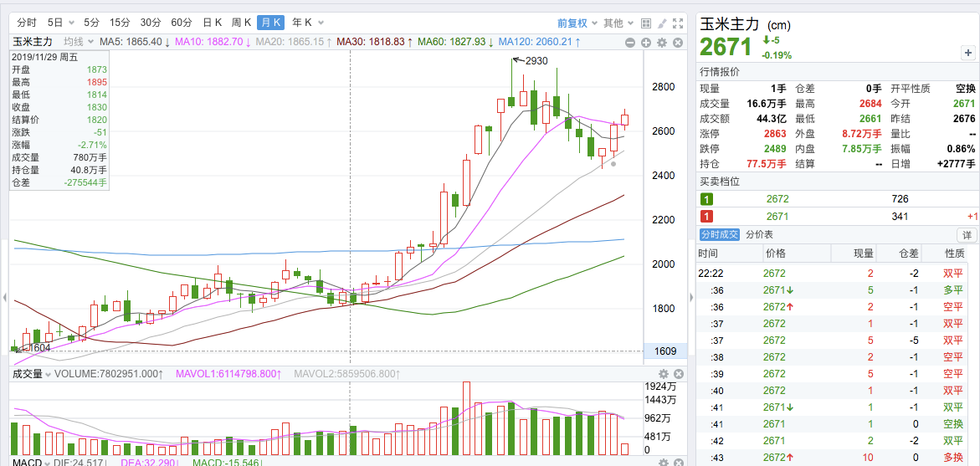Click the MA20: 1865.15 indicator label

point(294,42)
